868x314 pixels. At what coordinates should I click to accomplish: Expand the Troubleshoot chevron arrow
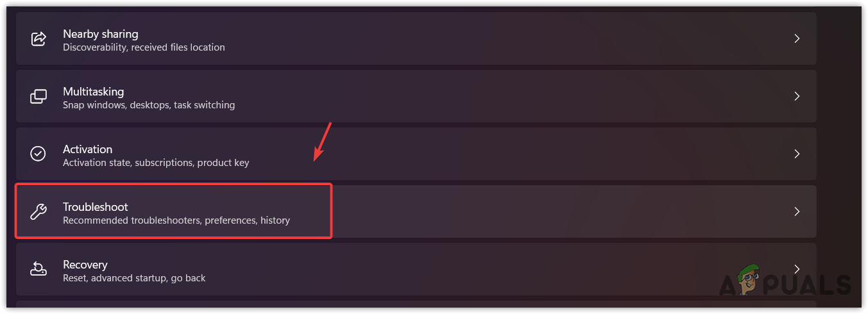point(797,211)
